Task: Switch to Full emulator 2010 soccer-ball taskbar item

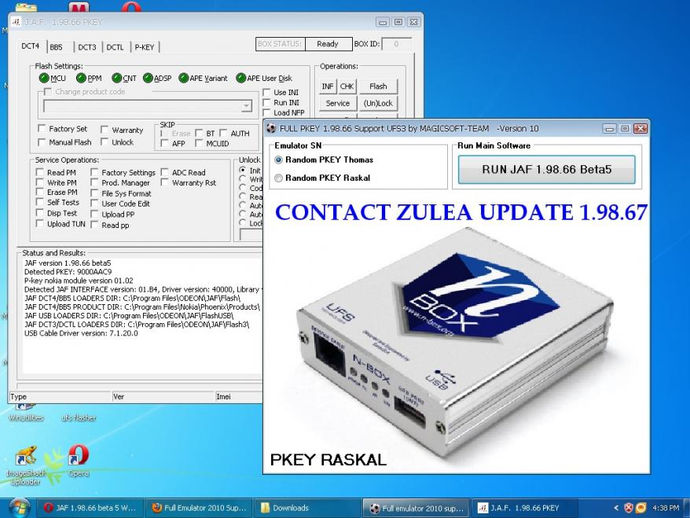Action: (416, 508)
